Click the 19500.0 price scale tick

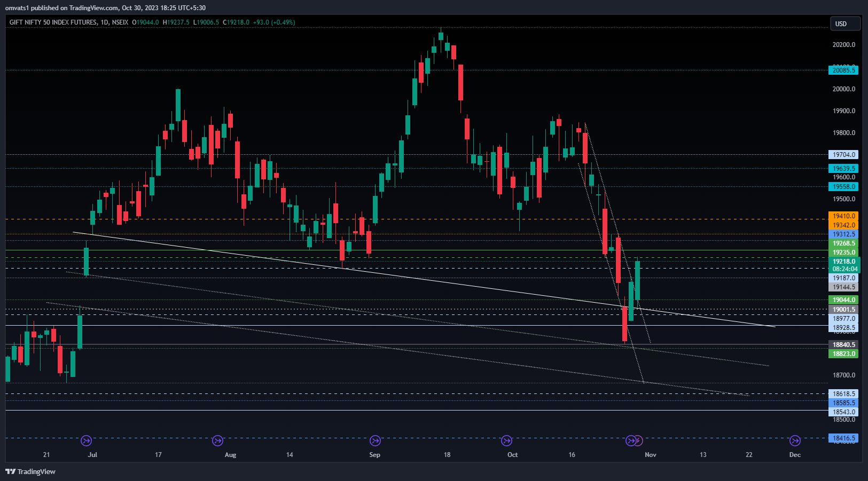point(844,199)
